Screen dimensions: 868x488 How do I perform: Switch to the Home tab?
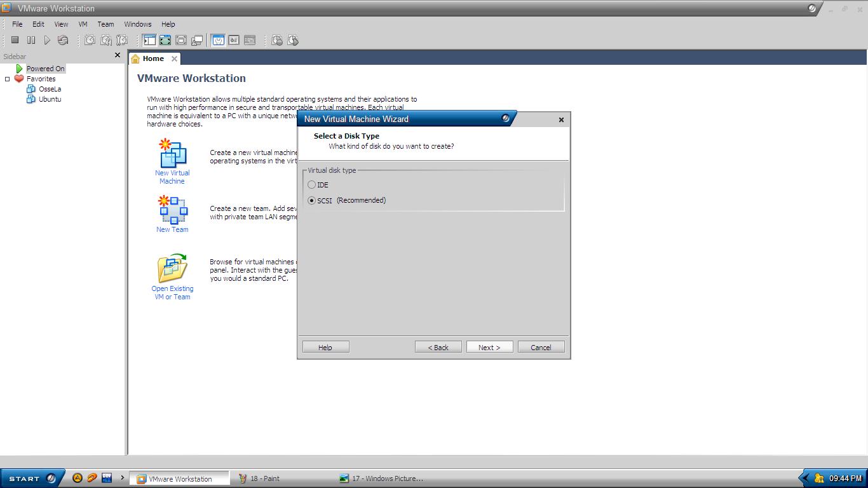[x=153, y=58]
